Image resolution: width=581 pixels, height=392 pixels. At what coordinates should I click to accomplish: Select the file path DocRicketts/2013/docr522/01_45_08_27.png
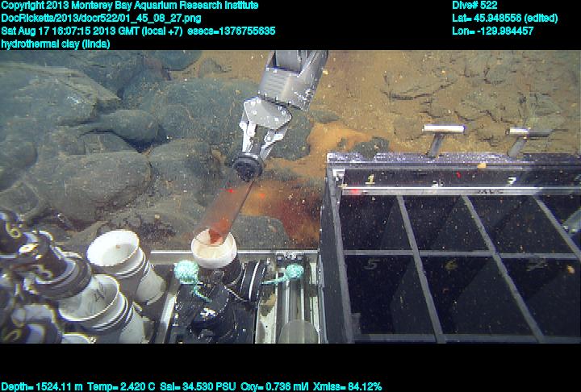101,19
